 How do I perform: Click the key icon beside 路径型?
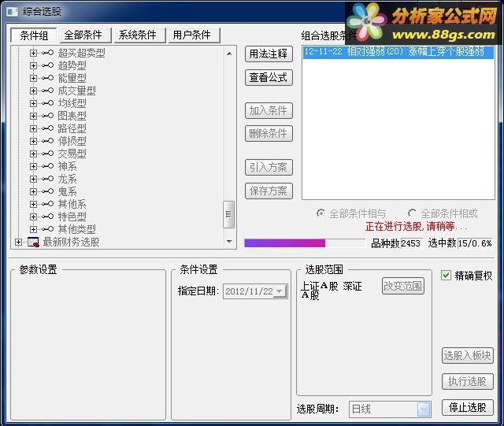tap(47, 128)
